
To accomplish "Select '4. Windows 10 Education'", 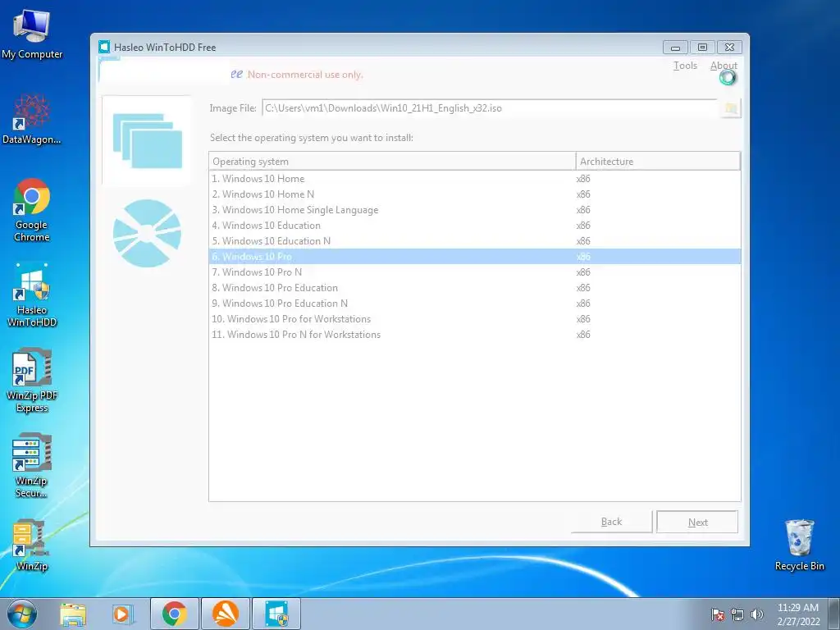I will (x=475, y=226).
